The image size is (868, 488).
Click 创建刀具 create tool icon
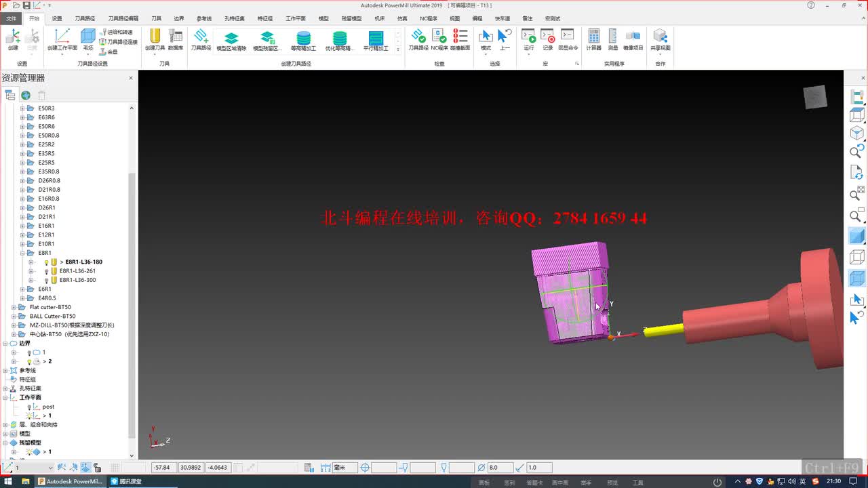click(x=155, y=39)
